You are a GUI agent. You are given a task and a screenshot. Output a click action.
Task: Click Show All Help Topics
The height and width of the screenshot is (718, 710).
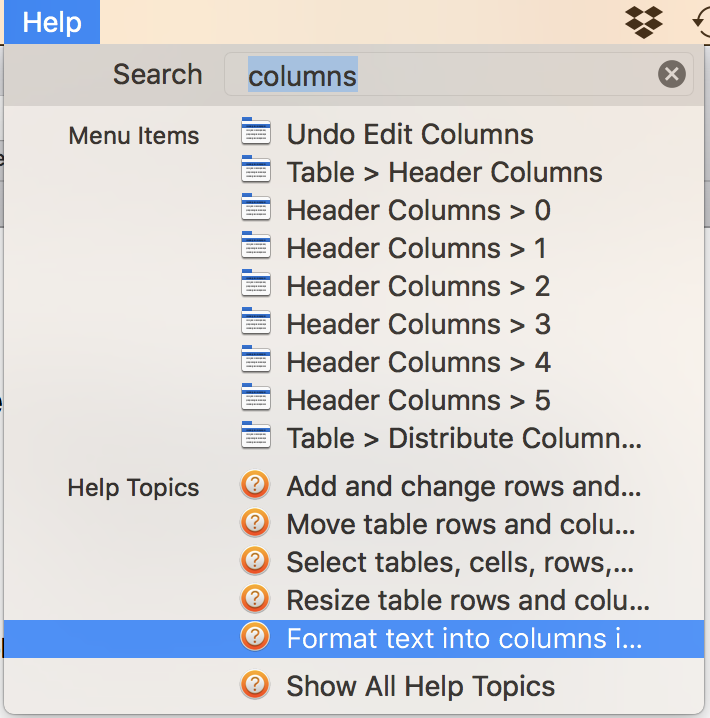420,686
